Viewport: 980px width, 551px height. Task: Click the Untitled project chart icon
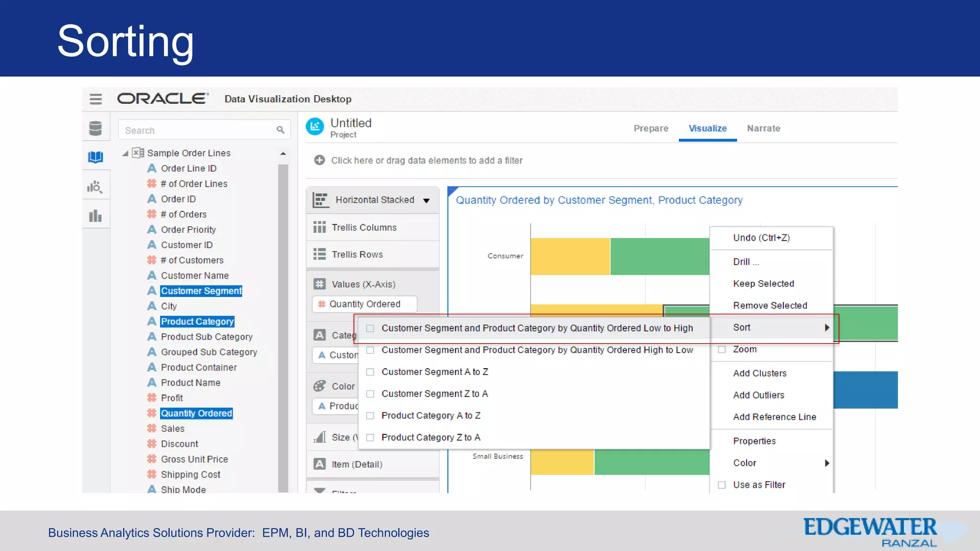pos(315,127)
